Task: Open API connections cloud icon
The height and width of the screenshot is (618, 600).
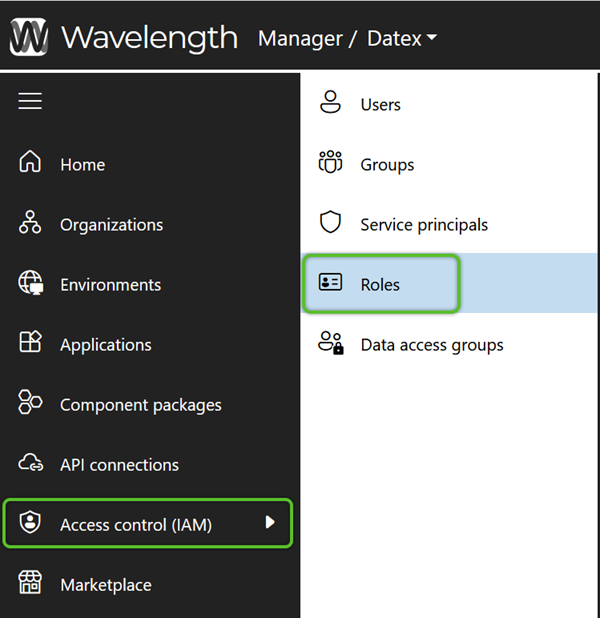Action: (x=31, y=462)
